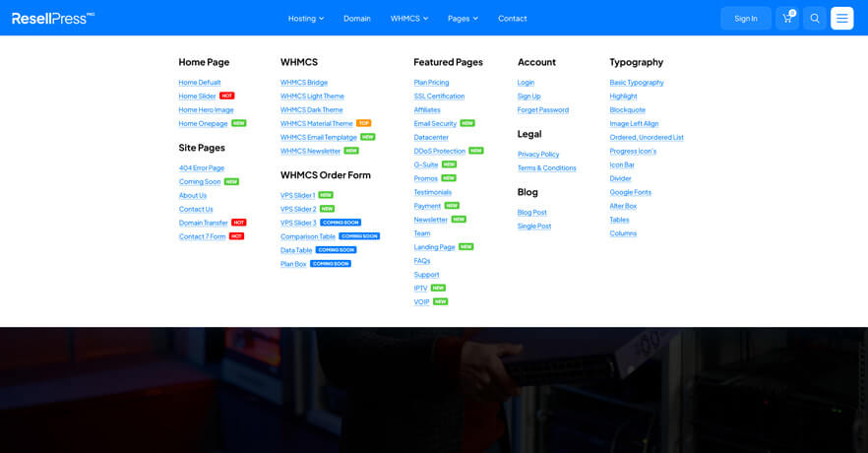
Task: Open G-Suite link
Action: [x=426, y=165]
